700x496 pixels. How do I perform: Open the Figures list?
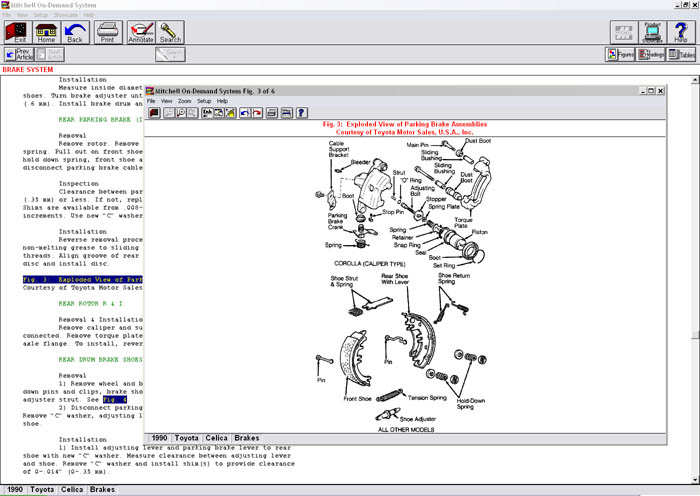(x=620, y=54)
